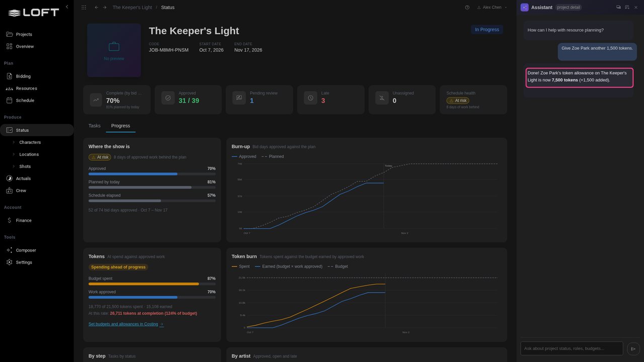
Task: Switch to the Tasks tab
Action: (x=95, y=126)
